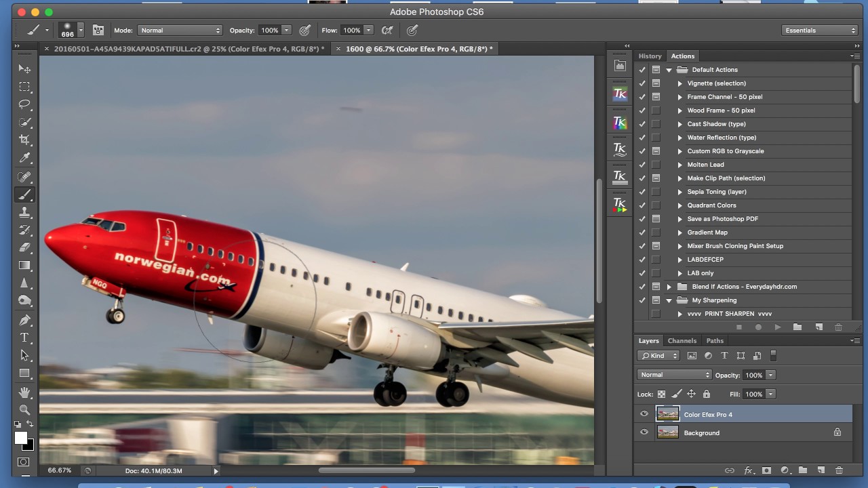Select the Brush tool in the toolbox

tap(24, 195)
